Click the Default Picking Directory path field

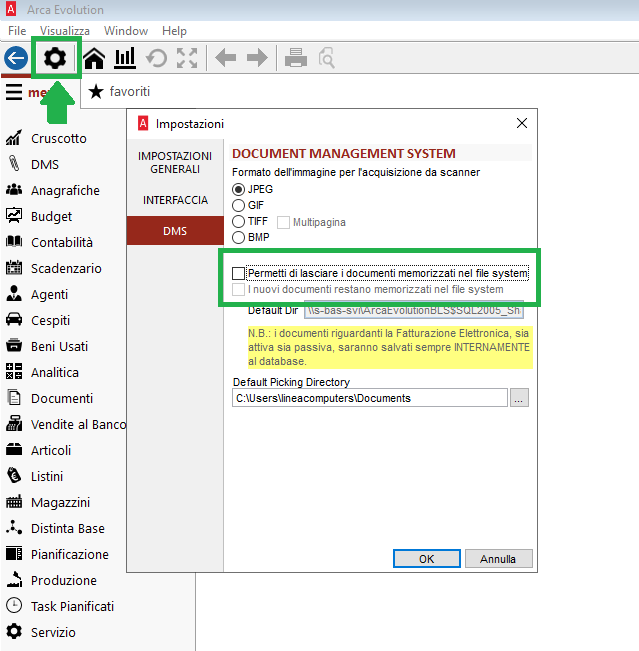point(370,398)
